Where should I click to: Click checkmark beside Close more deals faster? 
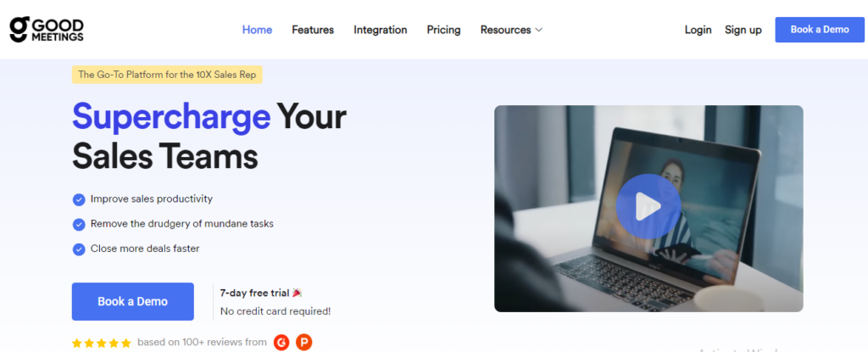(x=79, y=249)
